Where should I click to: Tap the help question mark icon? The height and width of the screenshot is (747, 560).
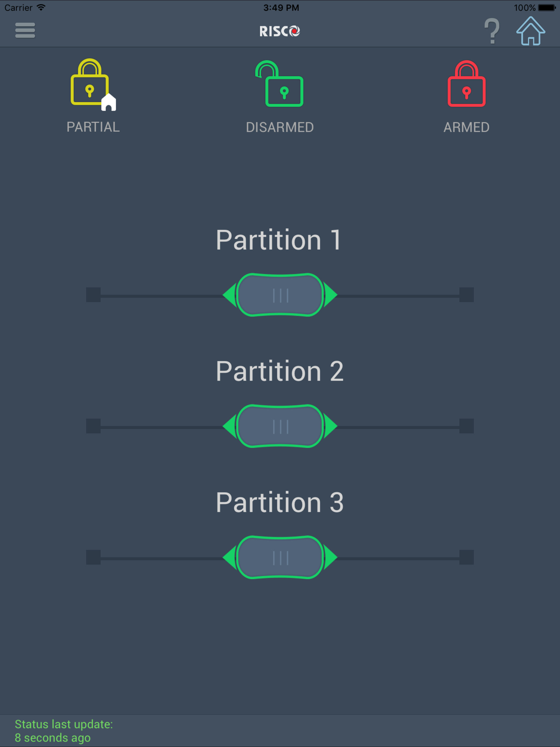click(x=492, y=31)
